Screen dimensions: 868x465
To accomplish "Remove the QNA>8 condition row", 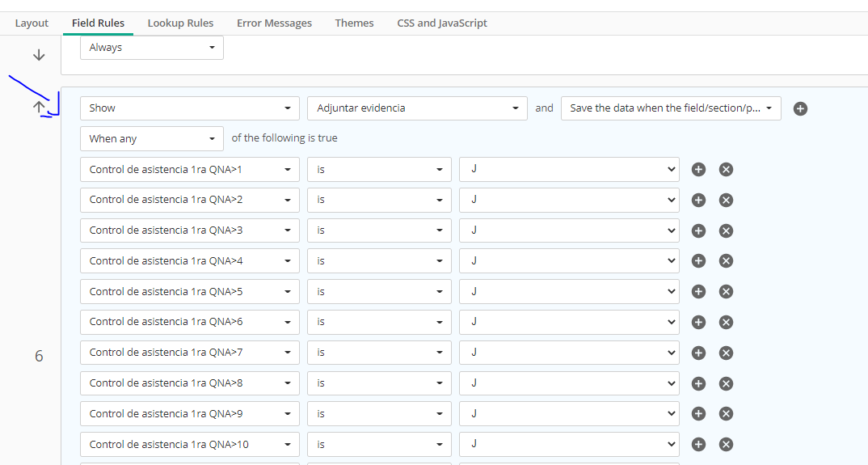I will [727, 383].
